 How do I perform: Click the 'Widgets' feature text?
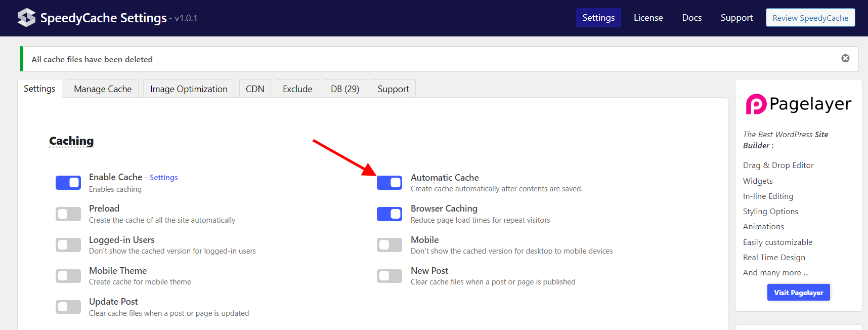[758, 181]
